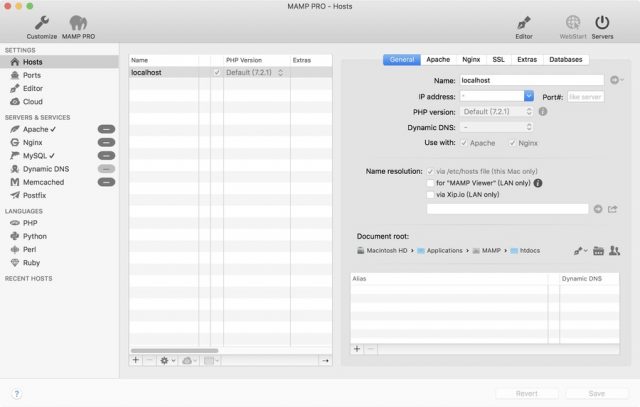Toggle Use with Apache checkbox

[x=464, y=143]
